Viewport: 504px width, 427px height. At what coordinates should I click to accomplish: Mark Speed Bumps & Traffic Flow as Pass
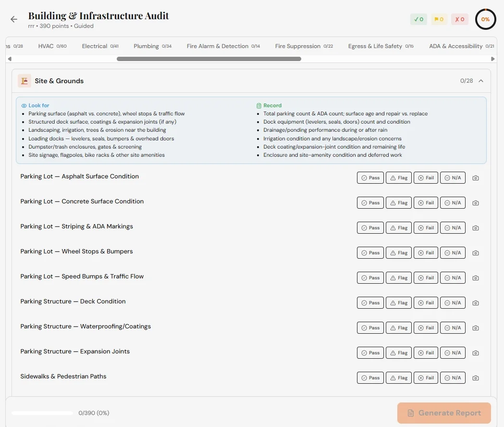tap(370, 278)
